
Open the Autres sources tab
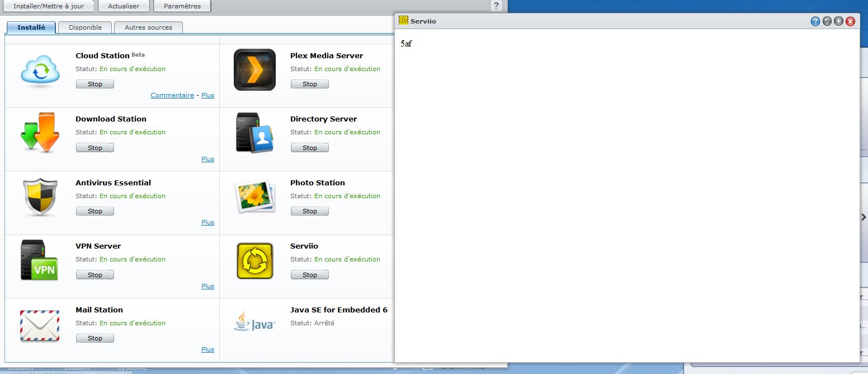(x=148, y=27)
